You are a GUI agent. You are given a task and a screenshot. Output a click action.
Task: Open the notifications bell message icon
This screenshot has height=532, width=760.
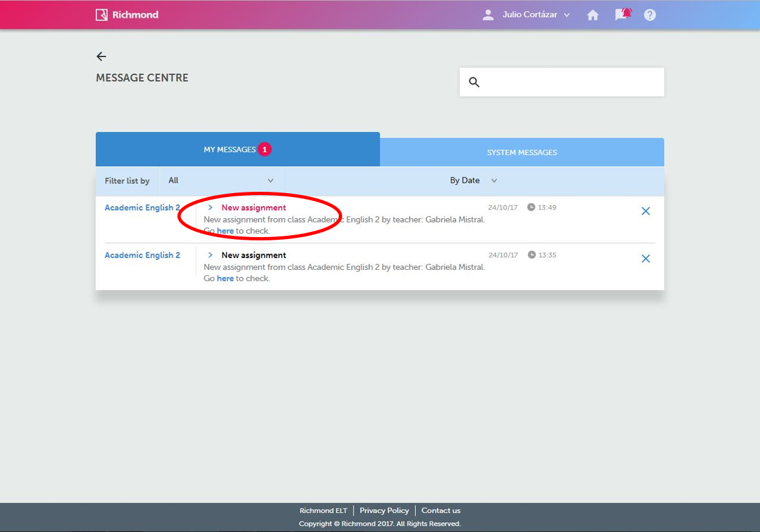click(623, 14)
